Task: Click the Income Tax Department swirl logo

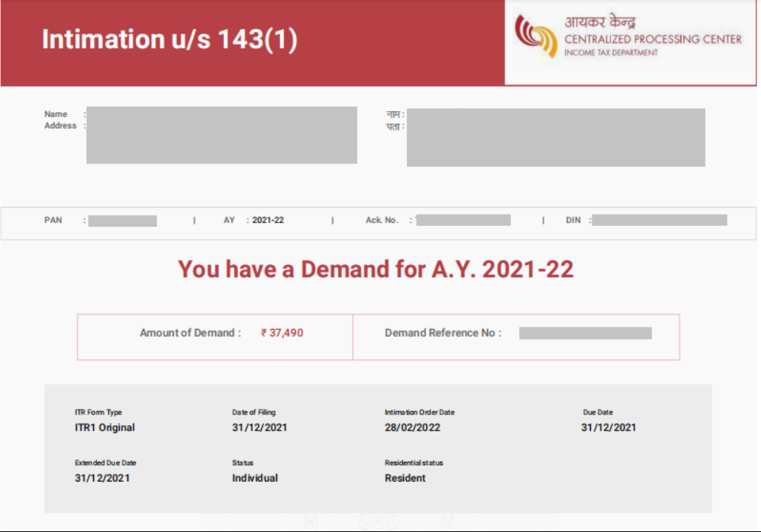Action: coord(535,37)
